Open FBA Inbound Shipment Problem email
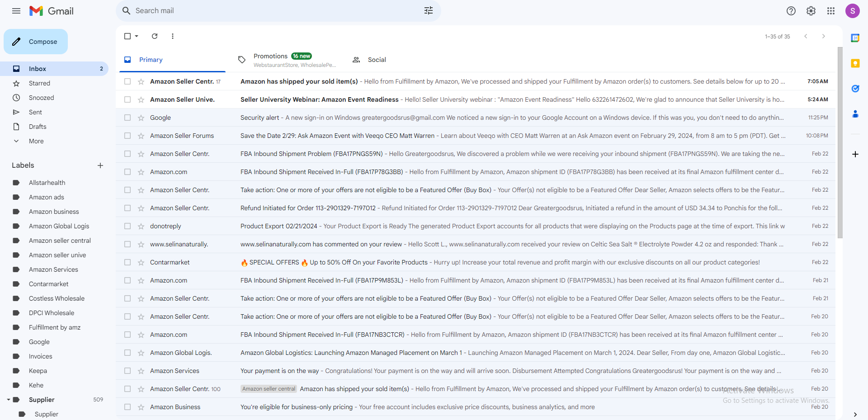 click(x=476, y=154)
